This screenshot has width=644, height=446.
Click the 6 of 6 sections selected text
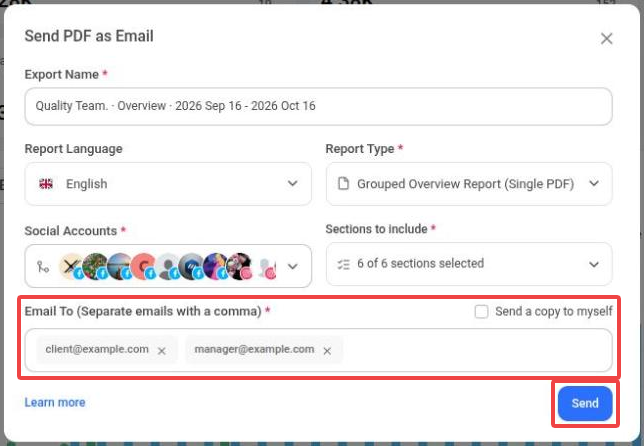(421, 263)
